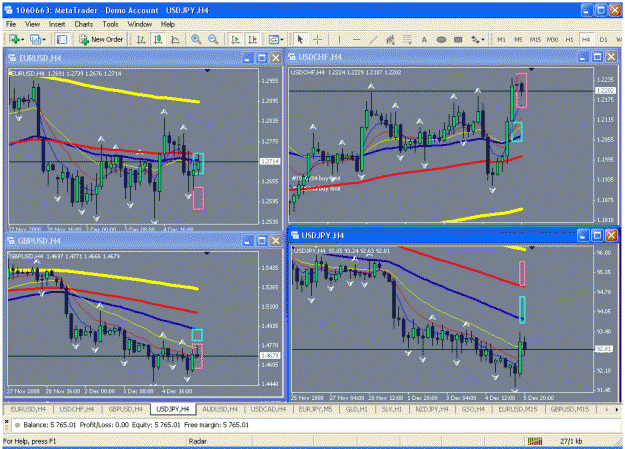625x449 pixels.
Task: Switch to the M1 timeframe
Action: [501, 39]
